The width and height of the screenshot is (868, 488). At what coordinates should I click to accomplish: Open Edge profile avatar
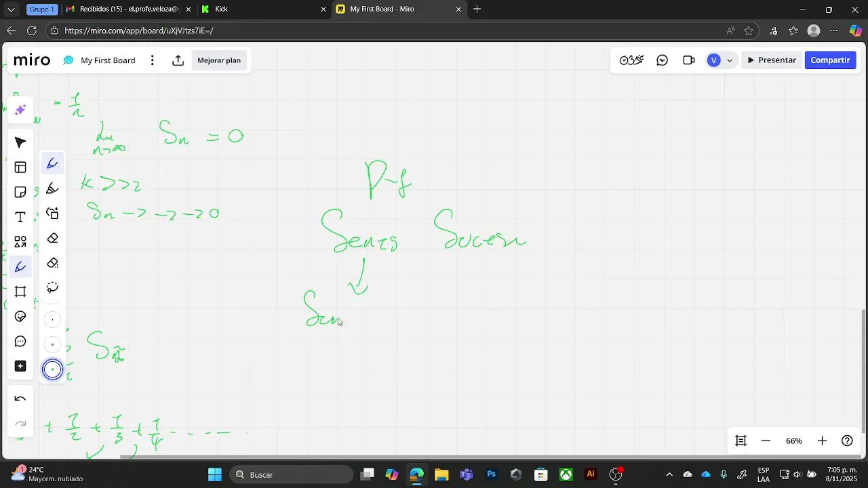814,30
